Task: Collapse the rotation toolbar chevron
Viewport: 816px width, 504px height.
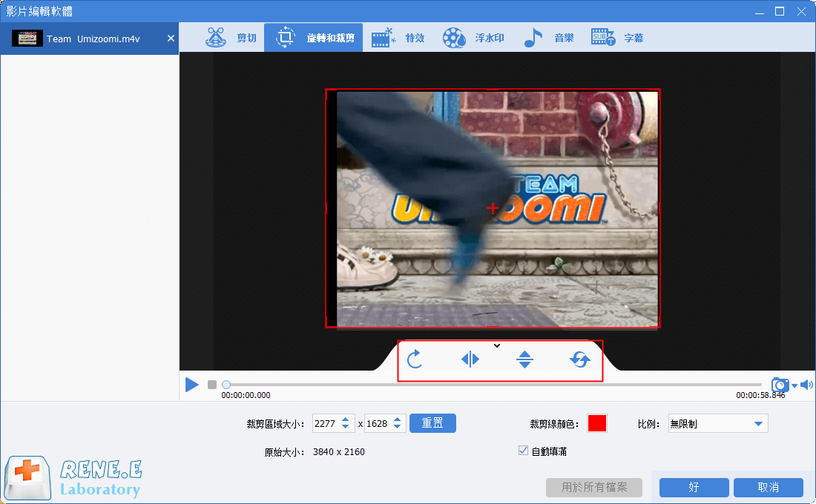Action: coord(497,345)
